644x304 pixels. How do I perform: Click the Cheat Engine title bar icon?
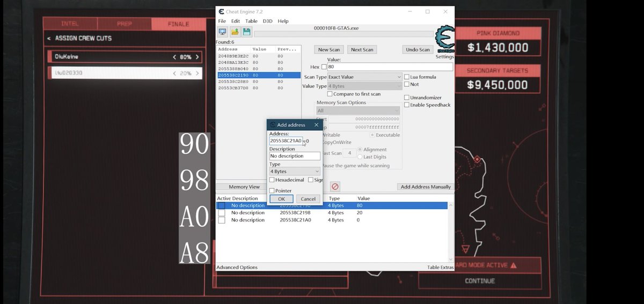click(221, 11)
